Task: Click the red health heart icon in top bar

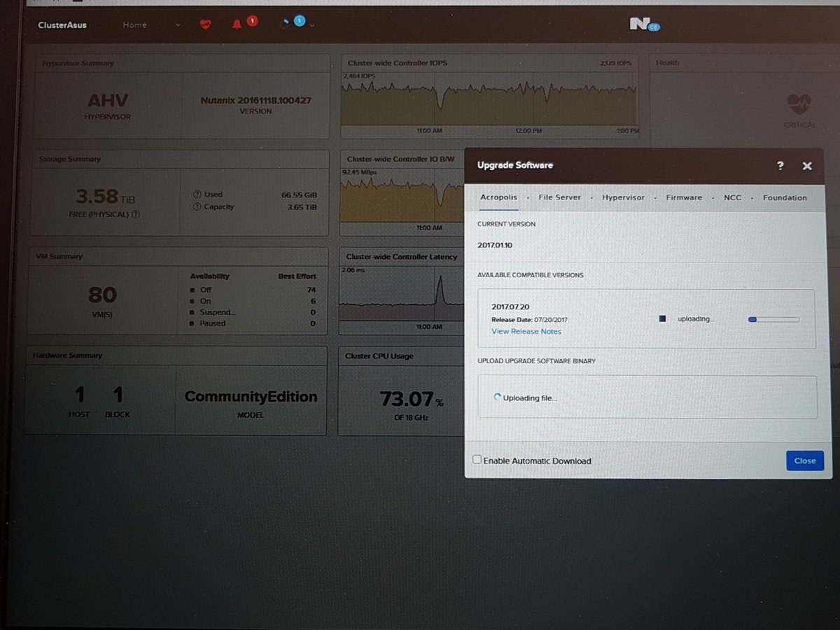Action: pos(205,24)
